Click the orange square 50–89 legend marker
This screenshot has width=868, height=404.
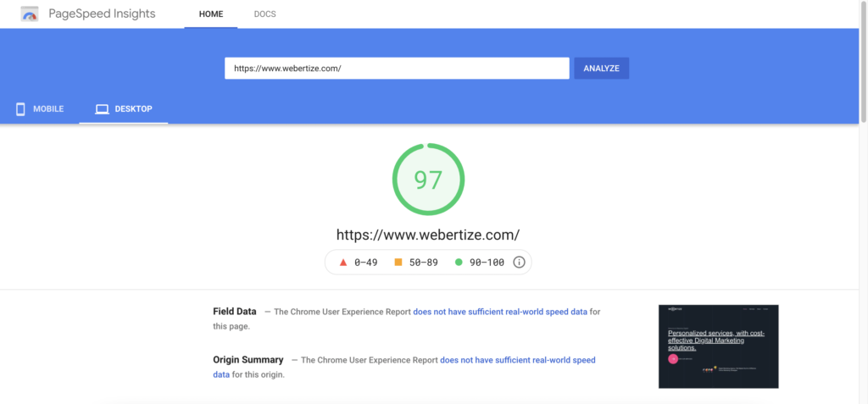[398, 263]
